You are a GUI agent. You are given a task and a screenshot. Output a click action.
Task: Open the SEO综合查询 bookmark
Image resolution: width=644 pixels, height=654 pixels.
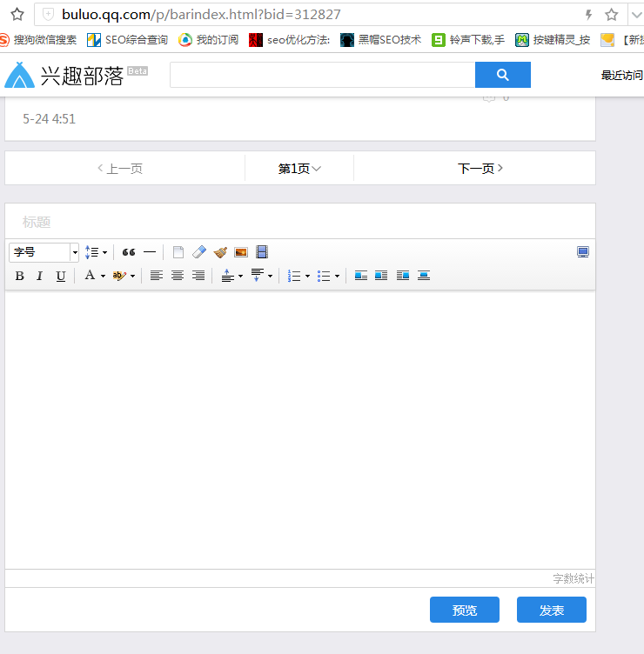[x=127, y=40]
